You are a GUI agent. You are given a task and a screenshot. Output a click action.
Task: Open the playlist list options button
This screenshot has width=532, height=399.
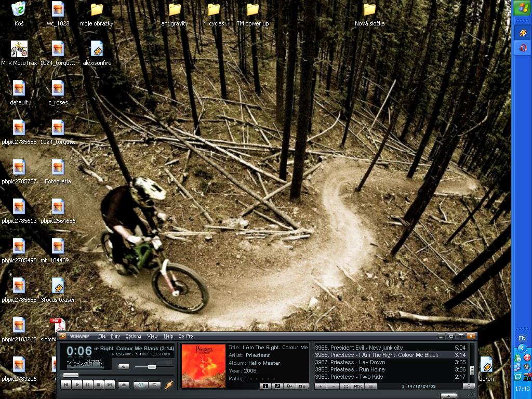click(370, 386)
